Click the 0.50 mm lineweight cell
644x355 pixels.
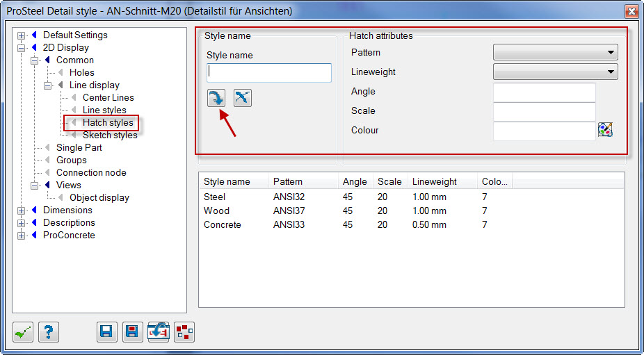tap(429, 225)
